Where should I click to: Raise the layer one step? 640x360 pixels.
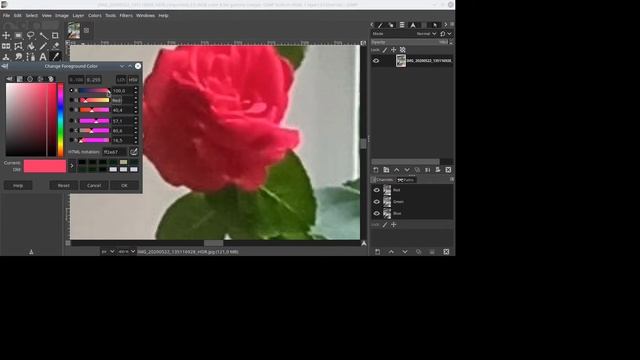396,170
